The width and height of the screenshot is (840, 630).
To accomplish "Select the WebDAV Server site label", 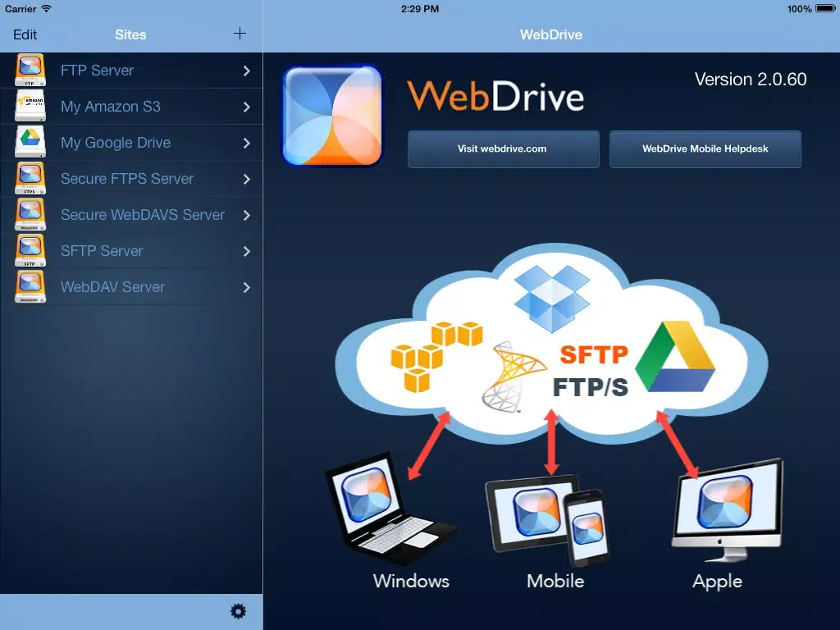I will 112,286.
